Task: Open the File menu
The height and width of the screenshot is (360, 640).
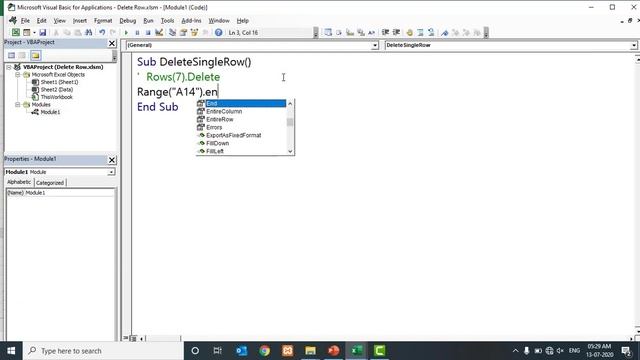Action: coord(25,20)
